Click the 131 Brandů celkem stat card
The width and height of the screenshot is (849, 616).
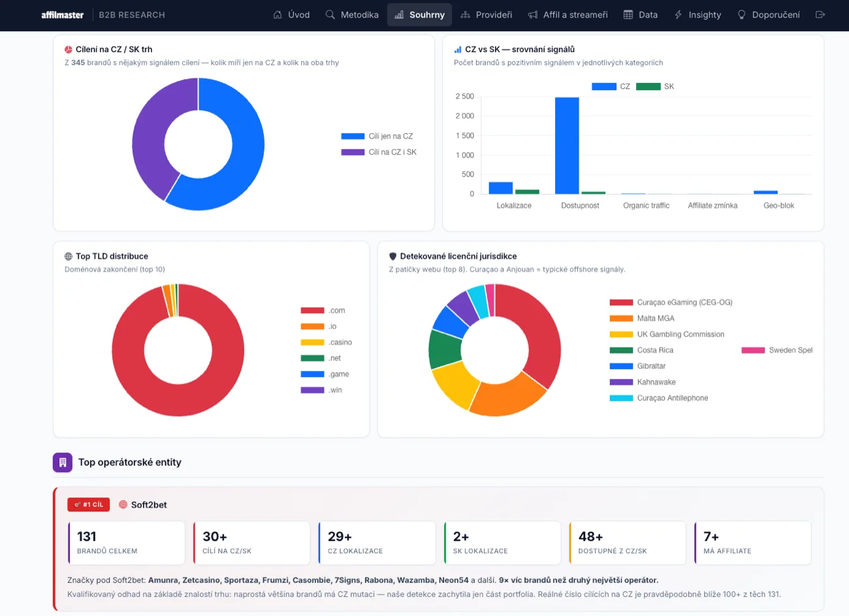[126, 543]
